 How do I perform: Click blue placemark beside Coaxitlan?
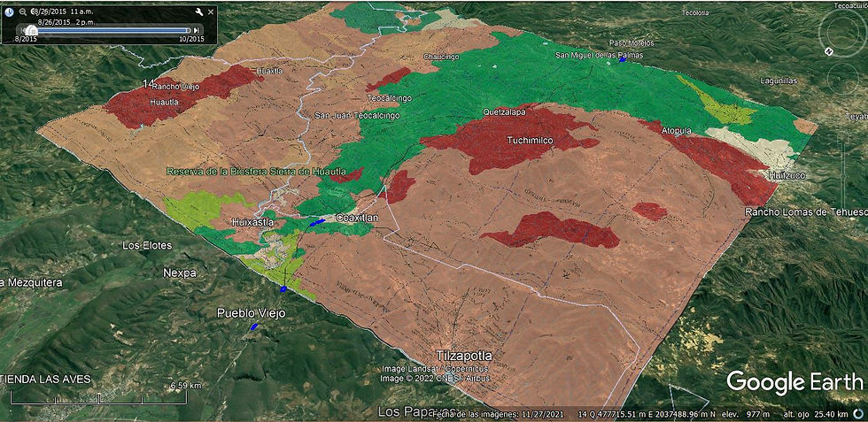coord(317,222)
